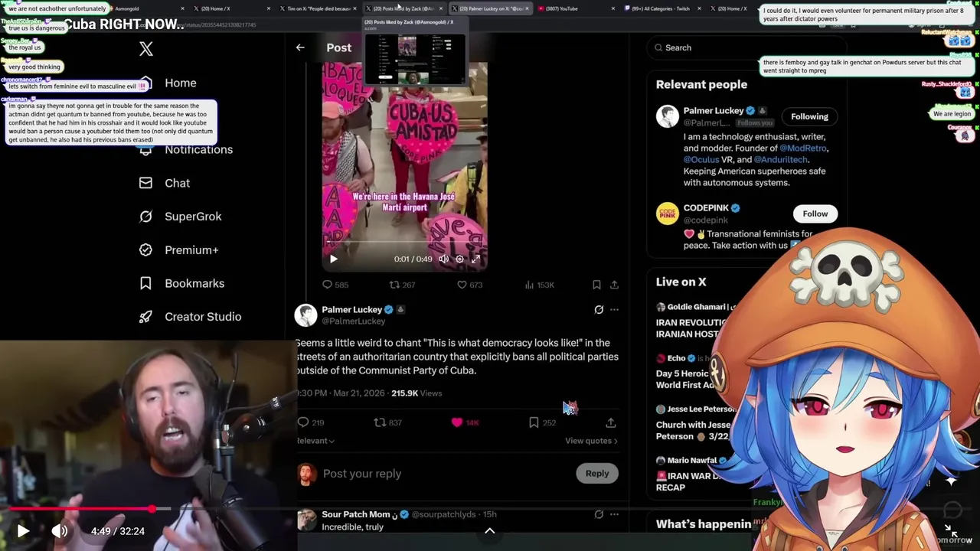Share the quoted CodePink post
This screenshot has width=980, height=551.
[x=614, y=285]
